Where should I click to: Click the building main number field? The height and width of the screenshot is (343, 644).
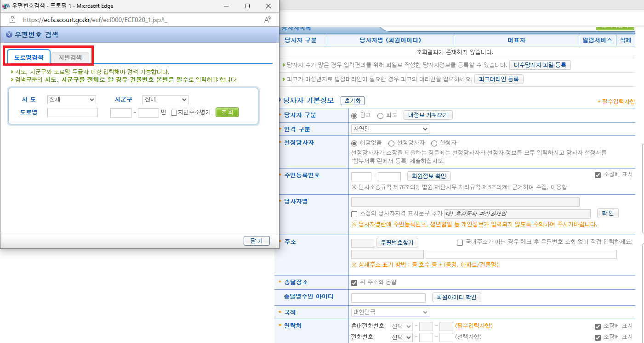coord(121,112)
